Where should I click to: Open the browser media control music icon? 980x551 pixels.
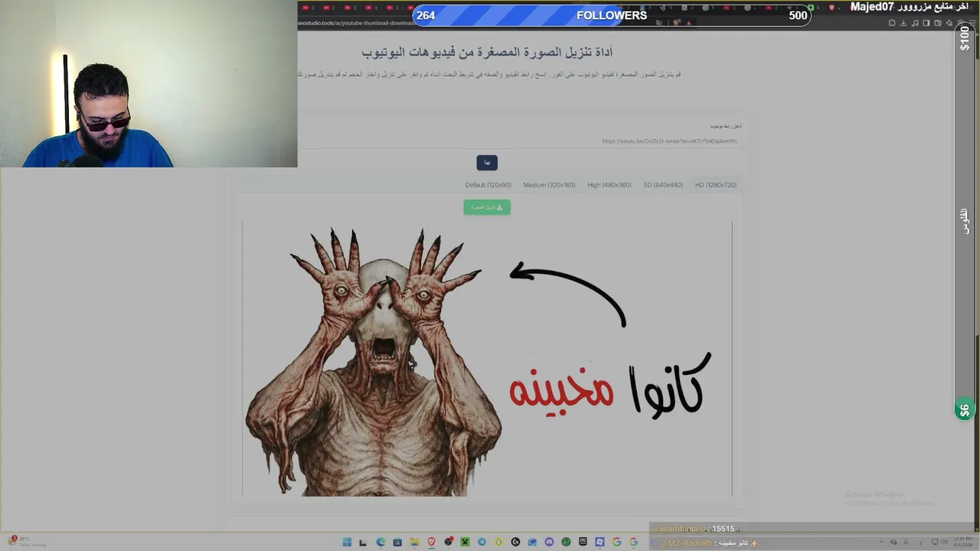(x=915, y=23)
